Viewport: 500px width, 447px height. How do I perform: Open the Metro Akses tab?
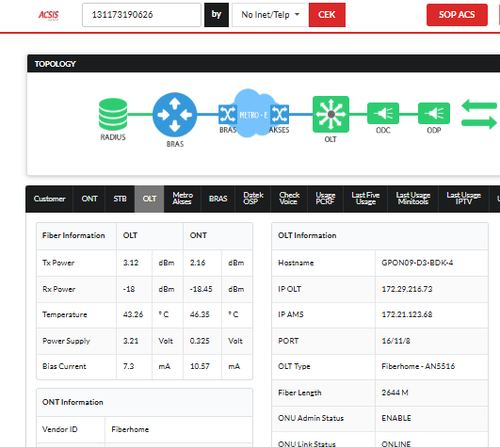click(x=182, y=199)
